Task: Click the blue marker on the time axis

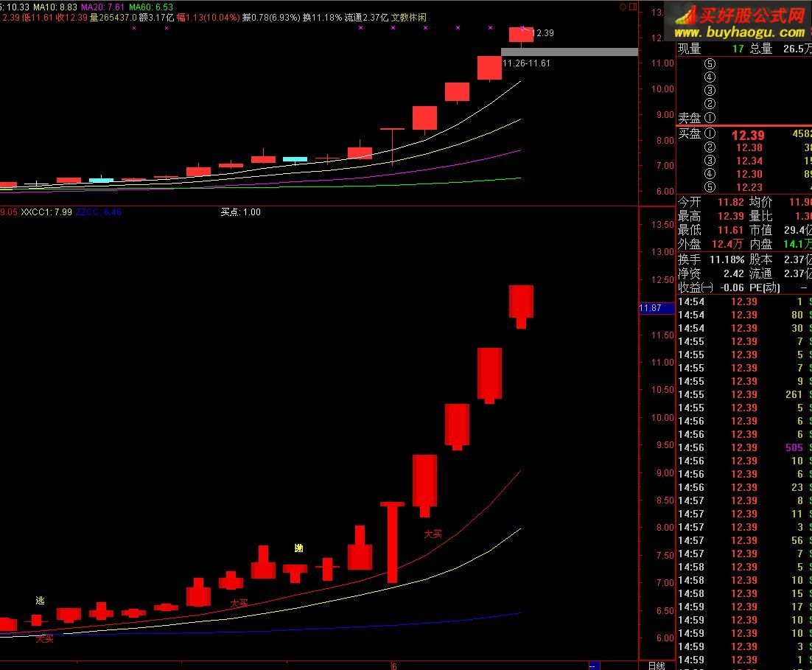Action: click(594, 666)
